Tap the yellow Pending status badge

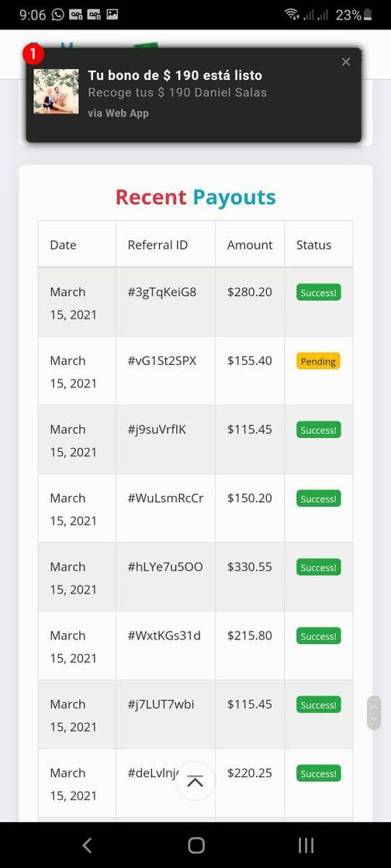318,361
